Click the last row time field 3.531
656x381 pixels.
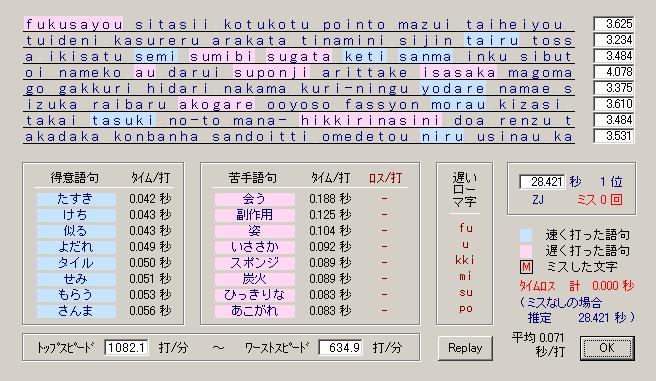pyautogui.click(x=614, y=136)
